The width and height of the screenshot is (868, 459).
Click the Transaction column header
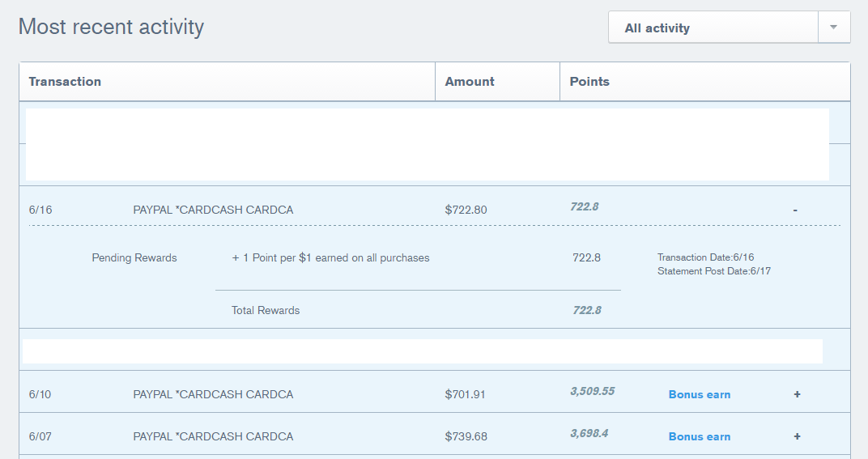(x=65, y=82)
